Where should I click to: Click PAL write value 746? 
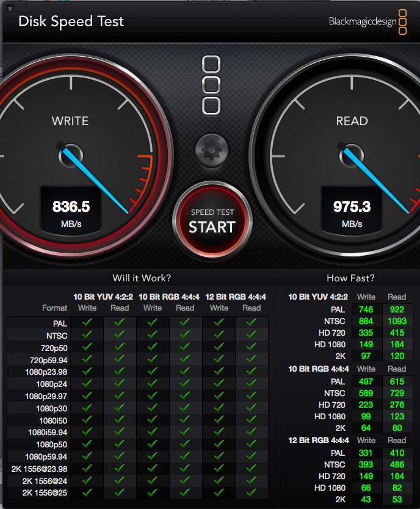tap(366, 309)
